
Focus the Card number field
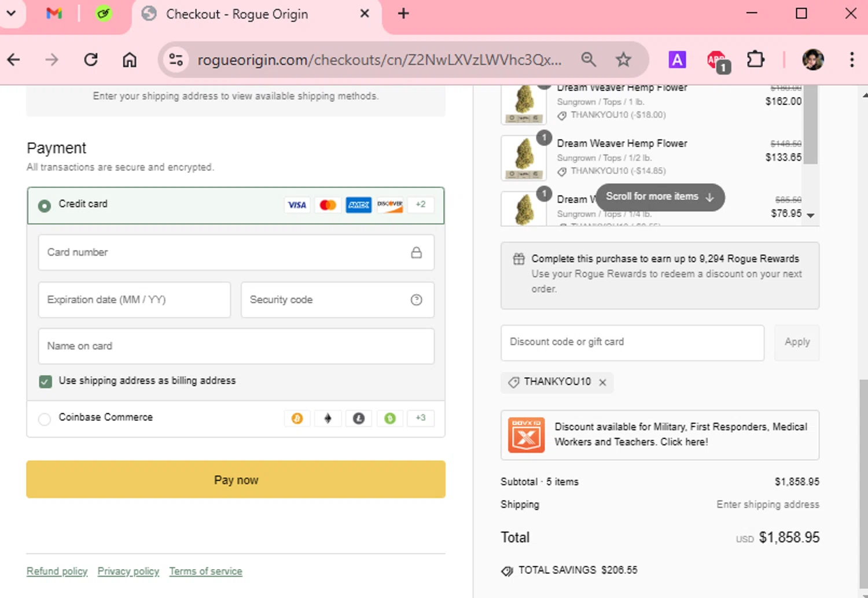(x=236, y=252)
